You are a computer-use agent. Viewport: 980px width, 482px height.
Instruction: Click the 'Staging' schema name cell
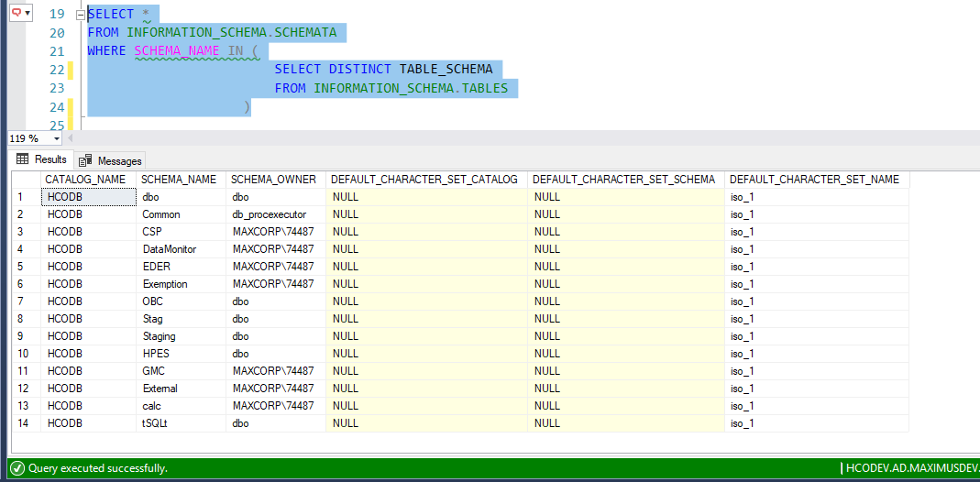click(x=182, y=336)
